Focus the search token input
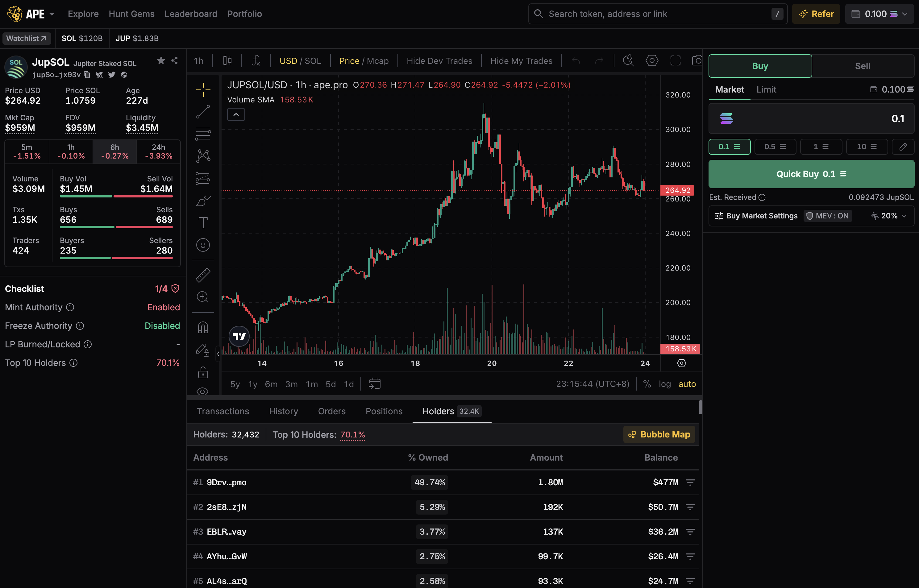Viewport: 919px width, 588px height. coord(658,14)
